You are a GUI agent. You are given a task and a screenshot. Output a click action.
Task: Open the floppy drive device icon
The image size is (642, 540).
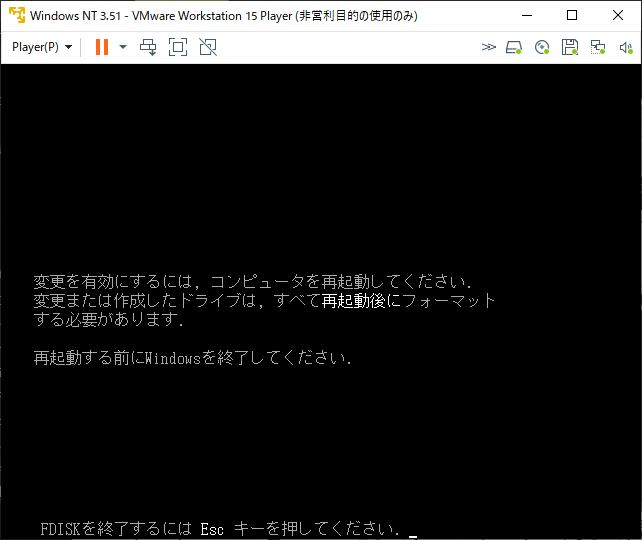(x=570, y=47)
